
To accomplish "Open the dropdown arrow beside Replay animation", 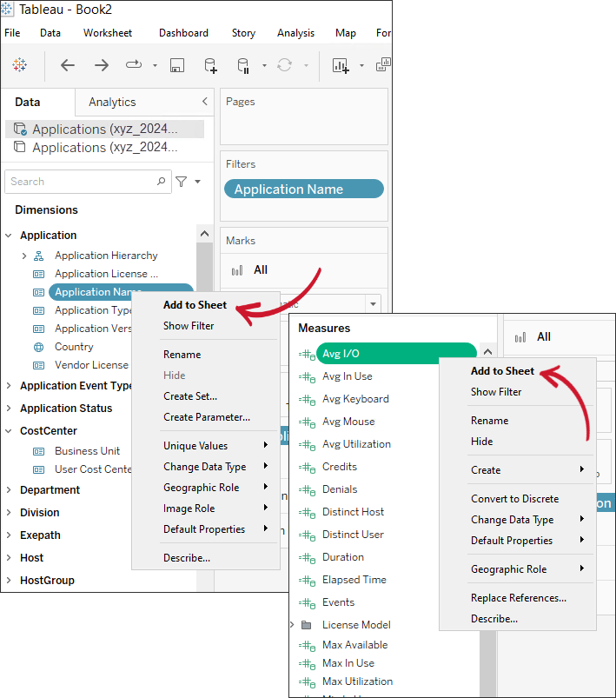I will click(x=155, y=65).
